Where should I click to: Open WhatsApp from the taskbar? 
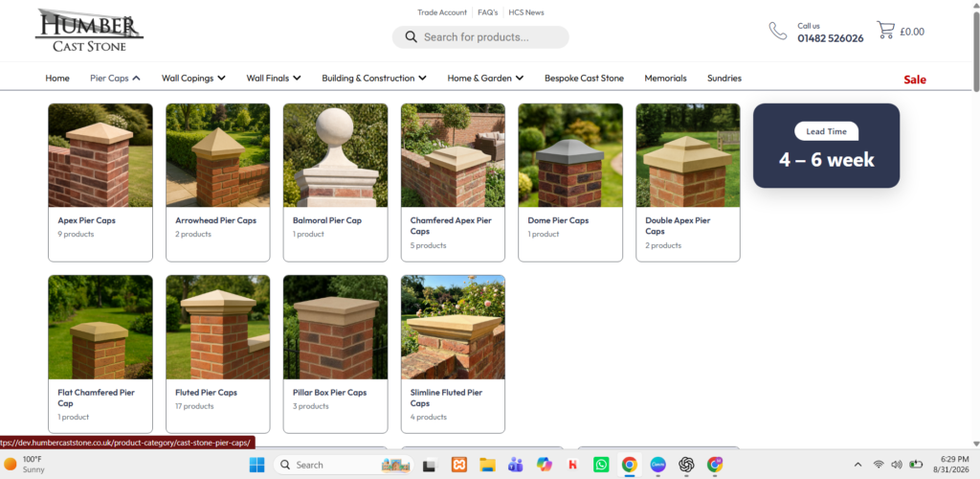pos(601,465)
